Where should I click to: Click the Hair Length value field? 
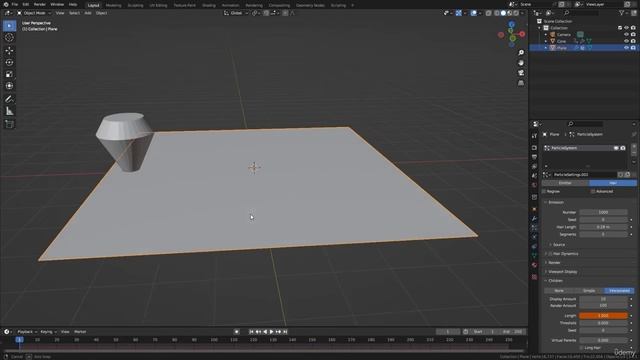(603, 227)
